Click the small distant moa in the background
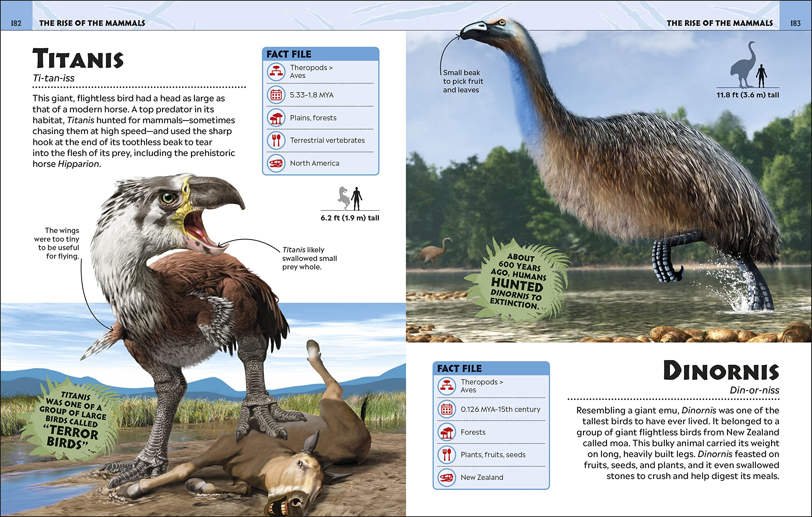Viewport: 812px width, 517px height. click(435, 251)
